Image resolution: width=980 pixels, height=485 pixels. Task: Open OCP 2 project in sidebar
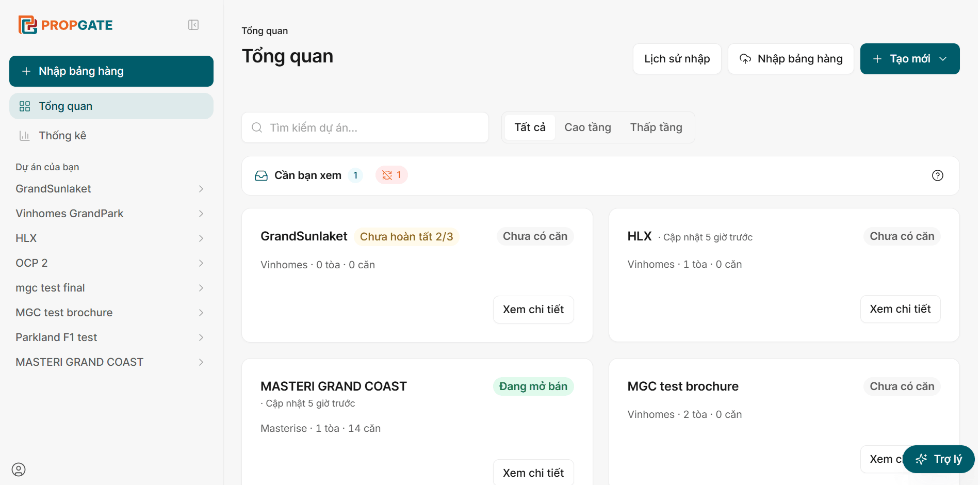point(31,263)
